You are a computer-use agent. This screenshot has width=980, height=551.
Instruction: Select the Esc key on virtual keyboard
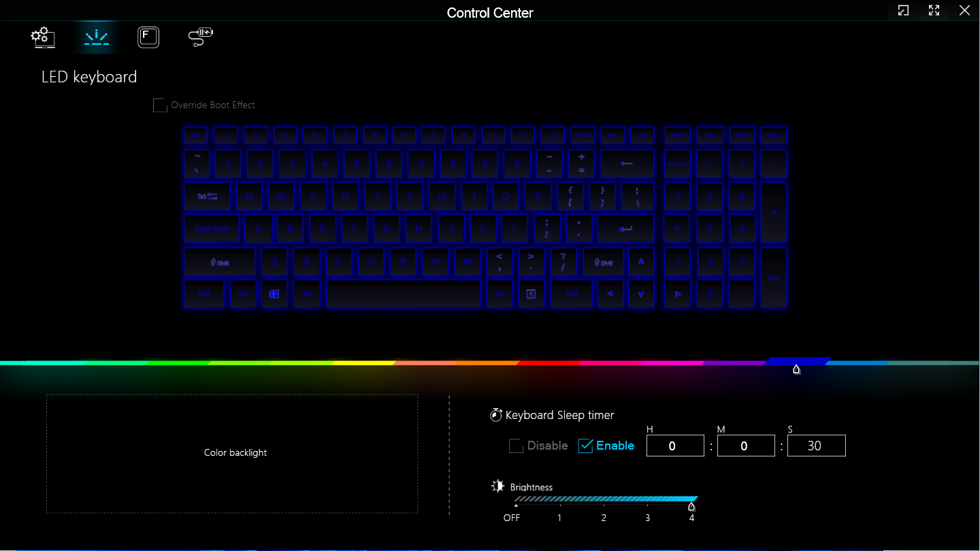click(195, 135)
